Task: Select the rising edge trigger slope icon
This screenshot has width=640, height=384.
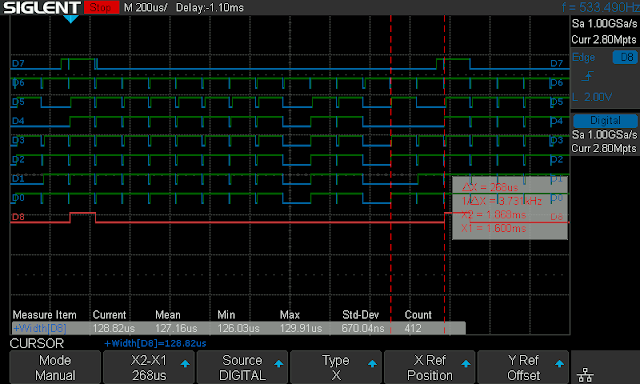Action: tap(588, 76)
